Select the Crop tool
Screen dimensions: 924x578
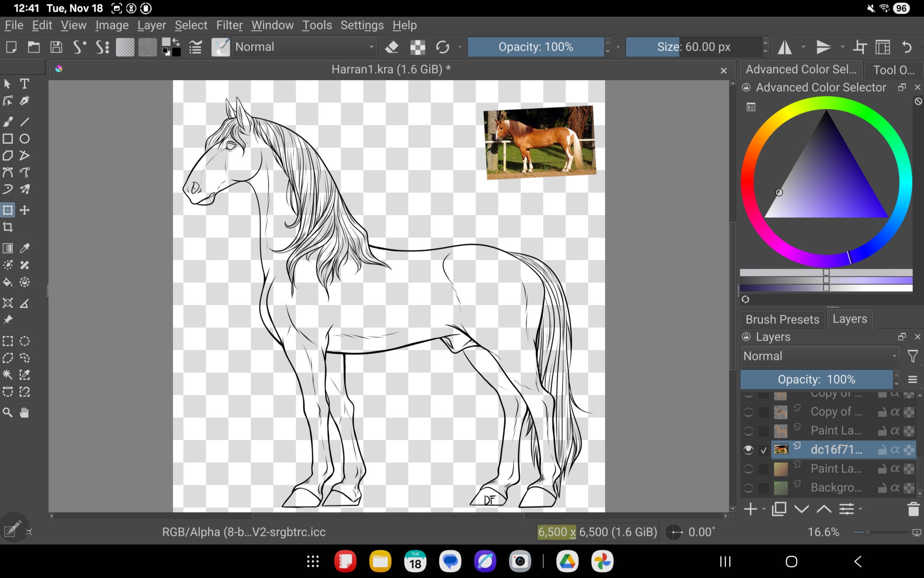(x=8, y=227)
